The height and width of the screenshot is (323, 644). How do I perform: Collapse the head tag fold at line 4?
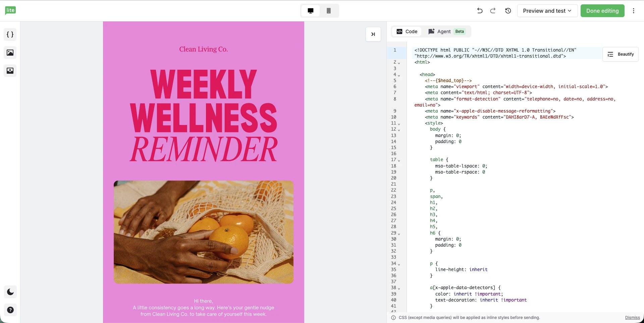[x=399, y=75]
